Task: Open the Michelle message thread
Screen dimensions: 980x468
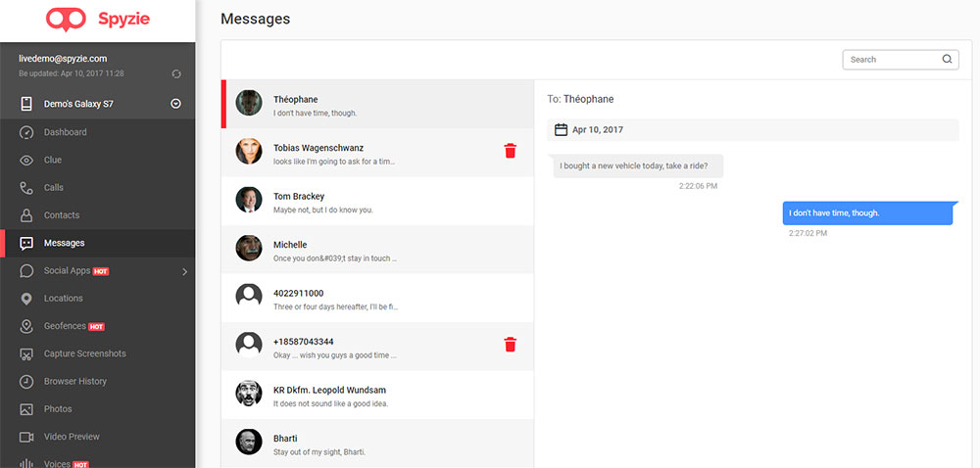Action: (377, 250)
